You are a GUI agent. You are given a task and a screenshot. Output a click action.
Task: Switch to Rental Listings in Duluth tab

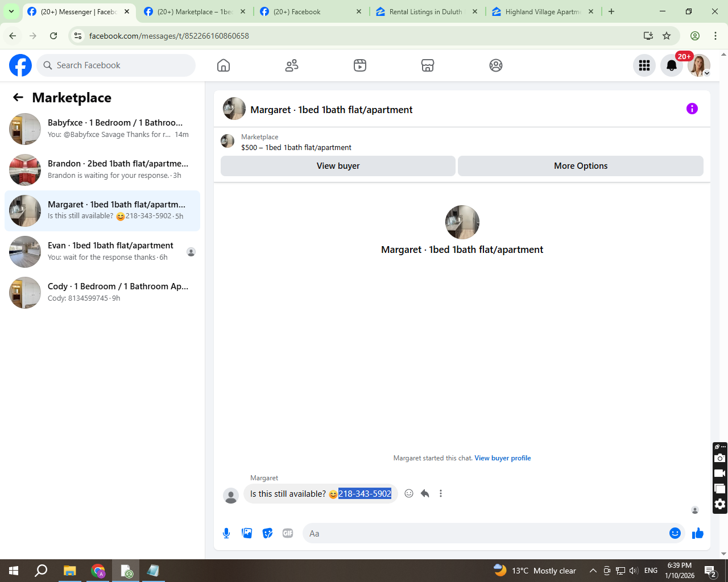[426, 11]
